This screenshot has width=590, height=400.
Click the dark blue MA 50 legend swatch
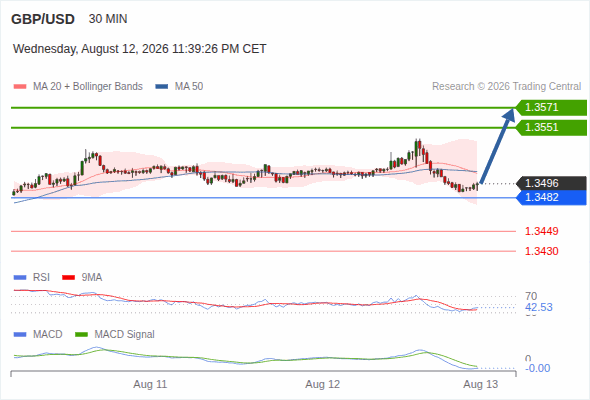click(x=162, y=87)
